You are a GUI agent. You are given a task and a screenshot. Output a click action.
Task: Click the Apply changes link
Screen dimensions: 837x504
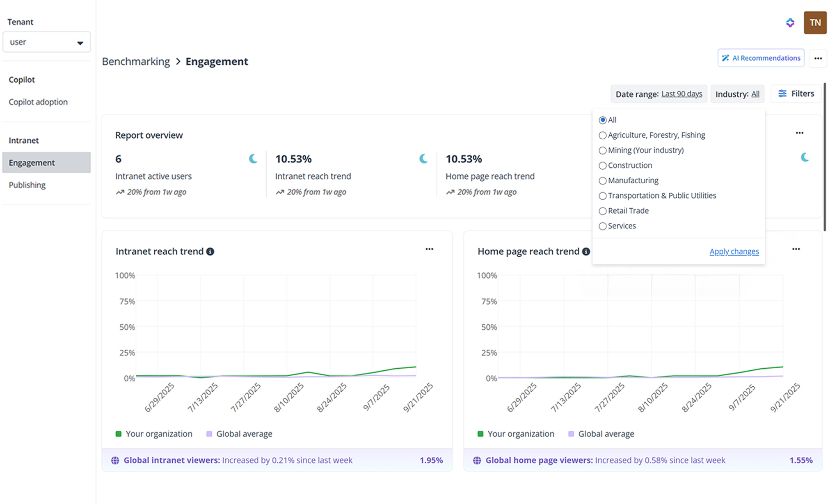coord(734,251)
